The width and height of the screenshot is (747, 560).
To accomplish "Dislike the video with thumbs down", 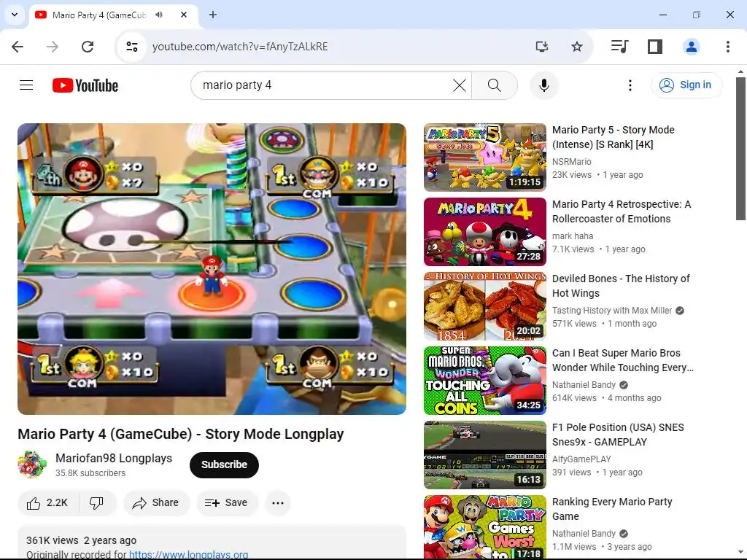I will (97, 503).
